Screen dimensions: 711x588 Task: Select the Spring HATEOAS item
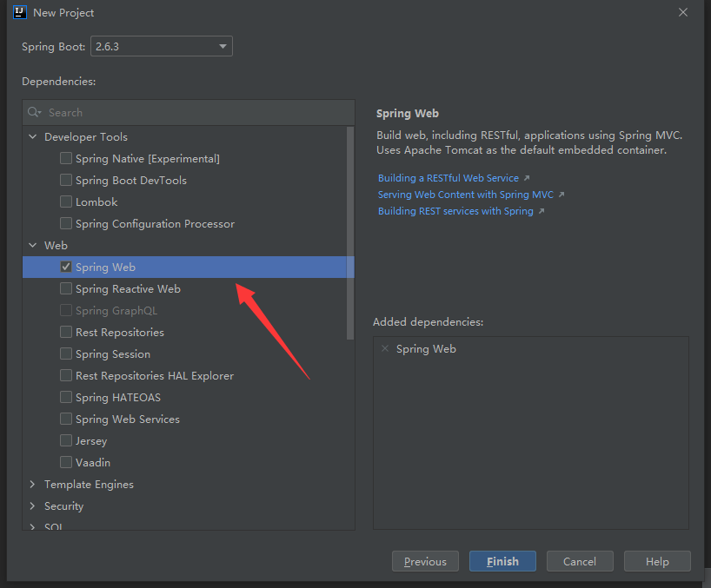click(117, 397)
